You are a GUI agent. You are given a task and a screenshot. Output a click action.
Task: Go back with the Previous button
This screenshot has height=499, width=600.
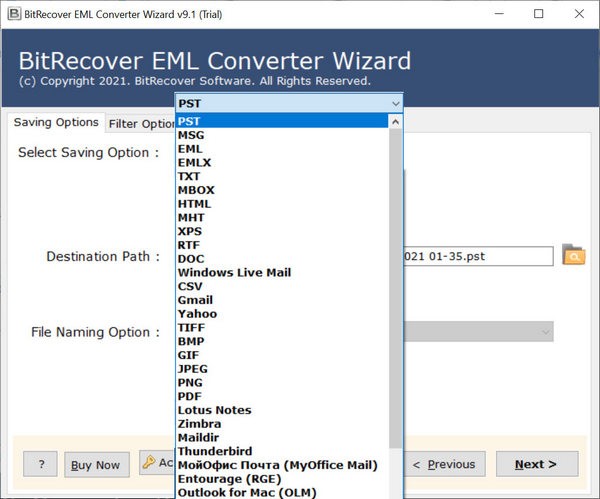pos(444,464)
